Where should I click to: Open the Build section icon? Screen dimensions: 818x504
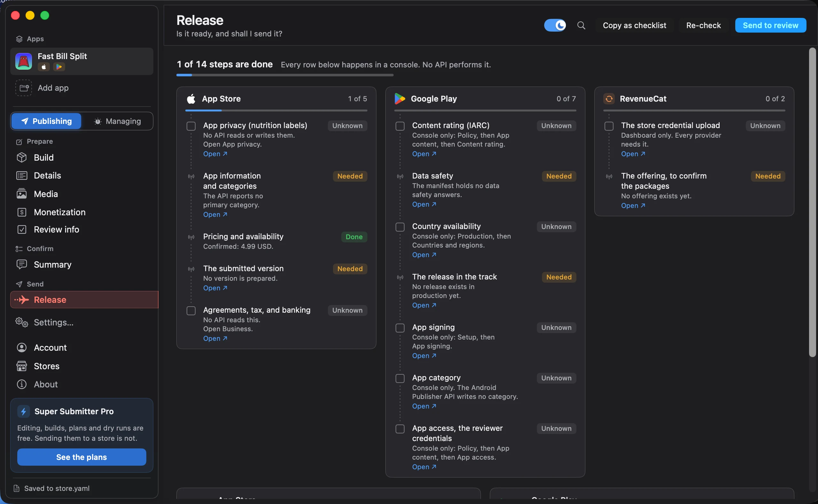coord(22,157)
